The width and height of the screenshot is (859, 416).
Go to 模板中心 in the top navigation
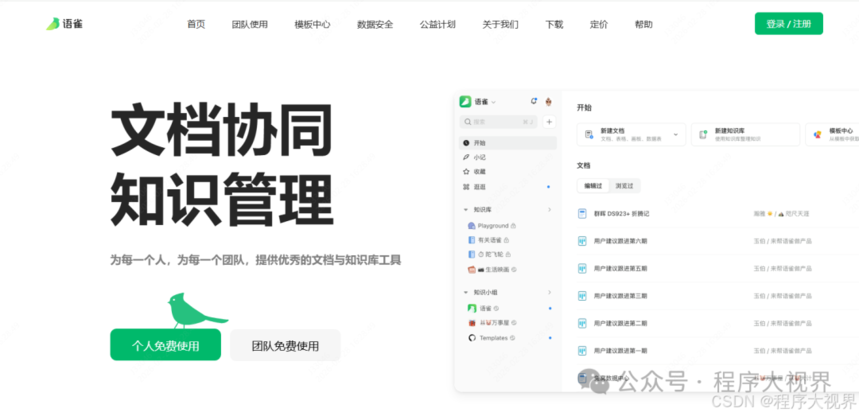tap(312, 24)
